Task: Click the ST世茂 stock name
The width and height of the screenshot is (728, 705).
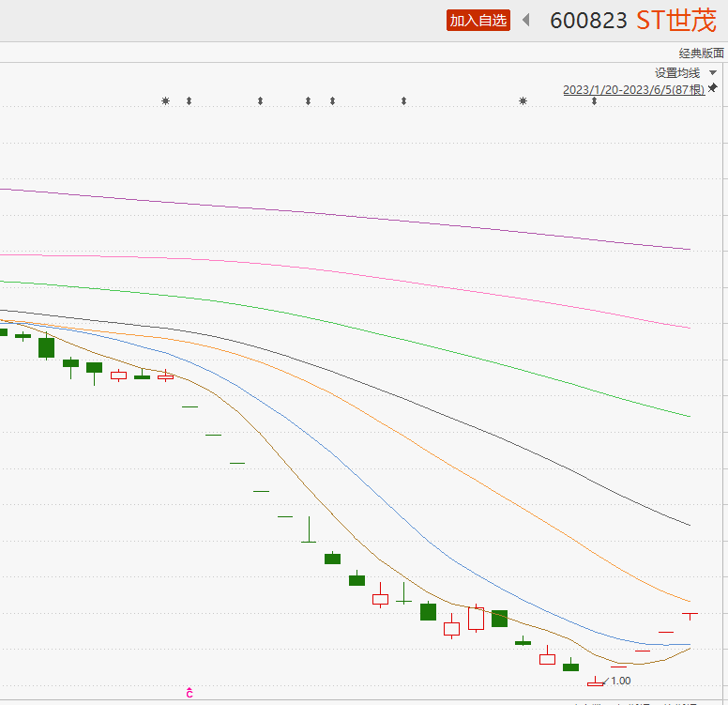Action: (x=676, y=21)
